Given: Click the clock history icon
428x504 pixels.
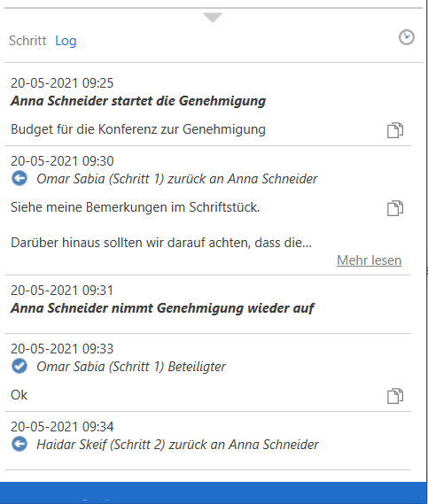Looking at the screenshot, I should tap(407, 37).
